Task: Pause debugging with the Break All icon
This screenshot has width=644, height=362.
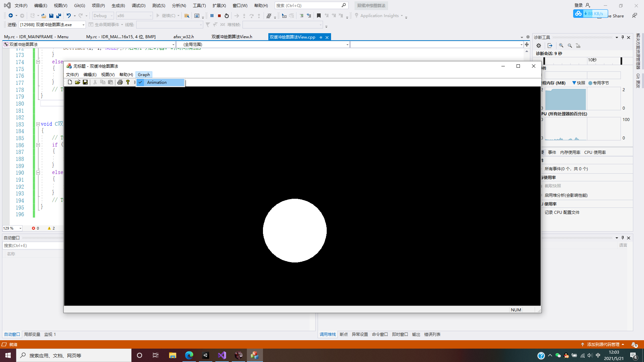Action: click(x=212, y=16)
